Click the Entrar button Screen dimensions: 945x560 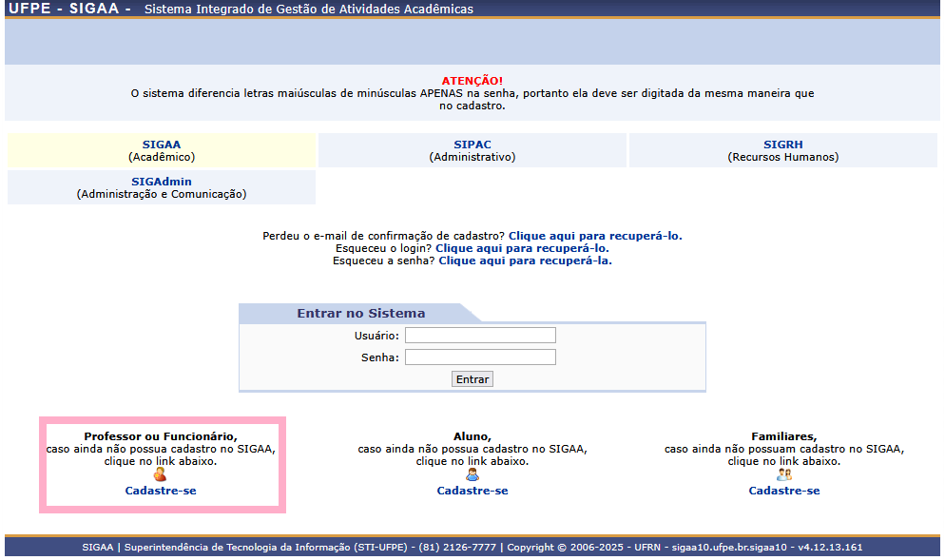point(472,379)
